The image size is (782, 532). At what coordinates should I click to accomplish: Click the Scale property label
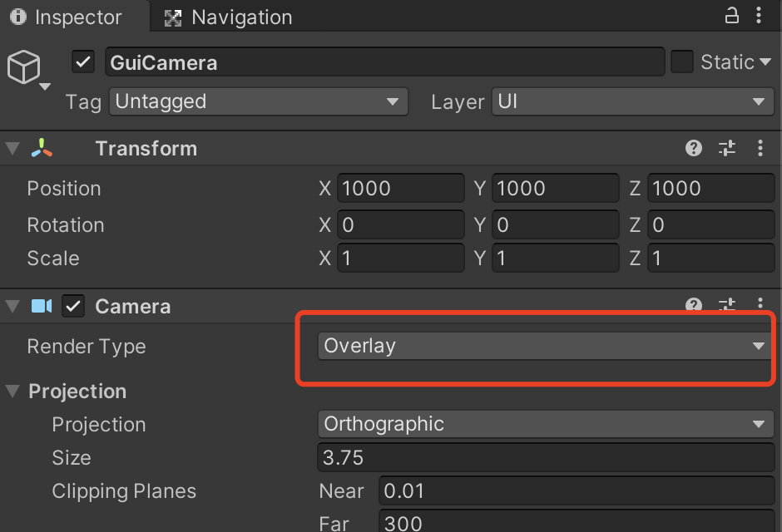pos(53,258)
